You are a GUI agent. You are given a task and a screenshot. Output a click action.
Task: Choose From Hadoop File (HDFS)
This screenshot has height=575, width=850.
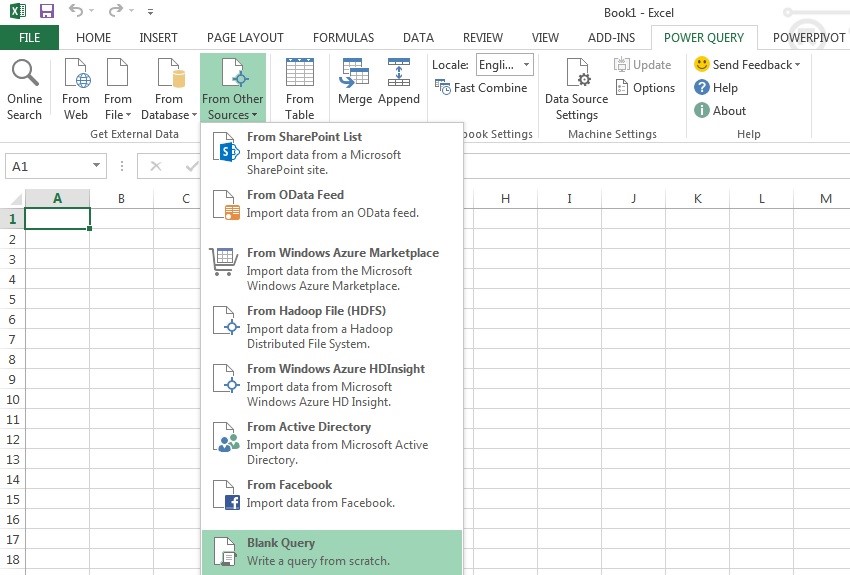tap(332, 327)
